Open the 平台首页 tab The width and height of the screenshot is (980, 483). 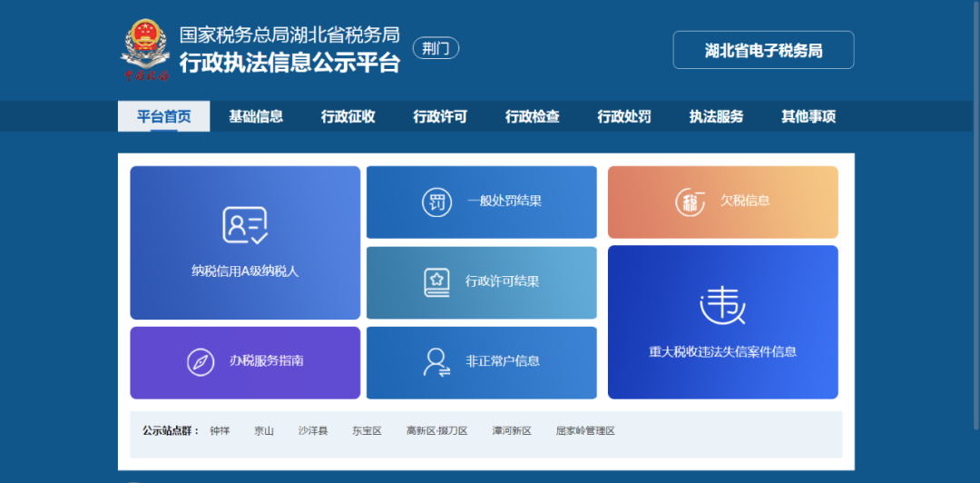(x=163, y=117)
